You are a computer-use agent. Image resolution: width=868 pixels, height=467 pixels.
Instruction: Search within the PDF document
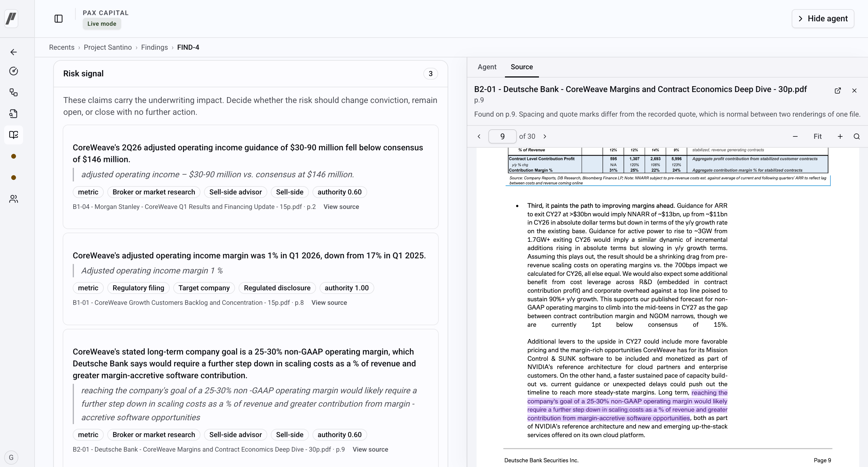tap(856, 136)
